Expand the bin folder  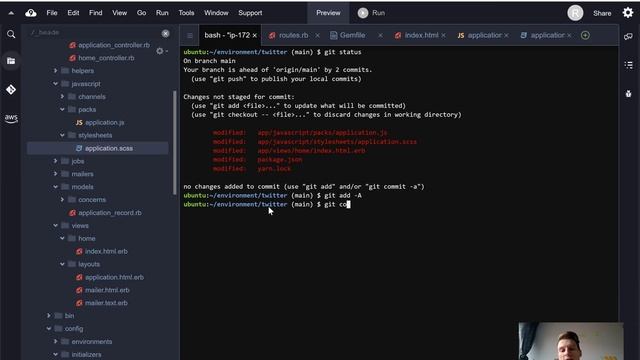pos(49,316)
